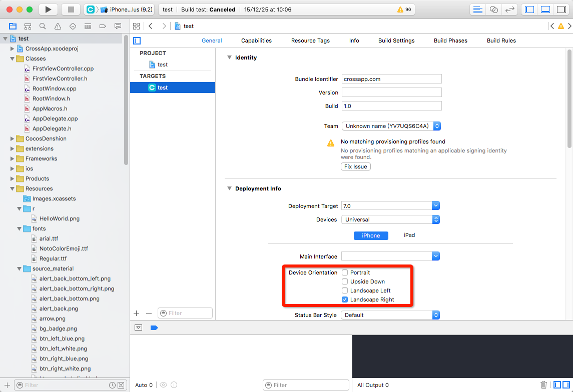Image resolution: width=573 pixels, height=392 pixels.
Task: Select the iPad device button
Action: (x=409, y=235)
